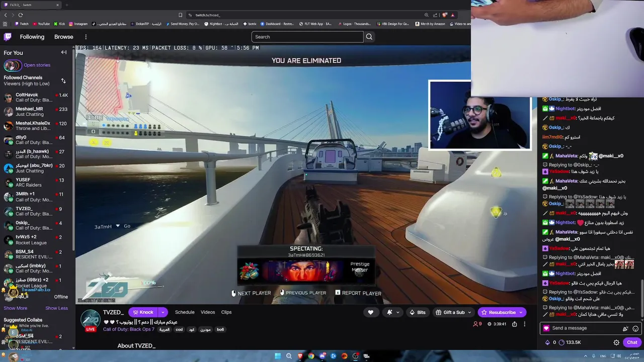Open BSM_S4 Resident Evil channel in followed list
644x362 pixels.
coord(36,254)
